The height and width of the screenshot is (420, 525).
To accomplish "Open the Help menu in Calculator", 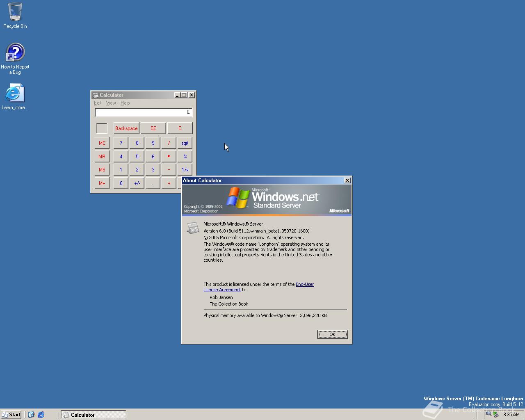I will click(125, 103).
